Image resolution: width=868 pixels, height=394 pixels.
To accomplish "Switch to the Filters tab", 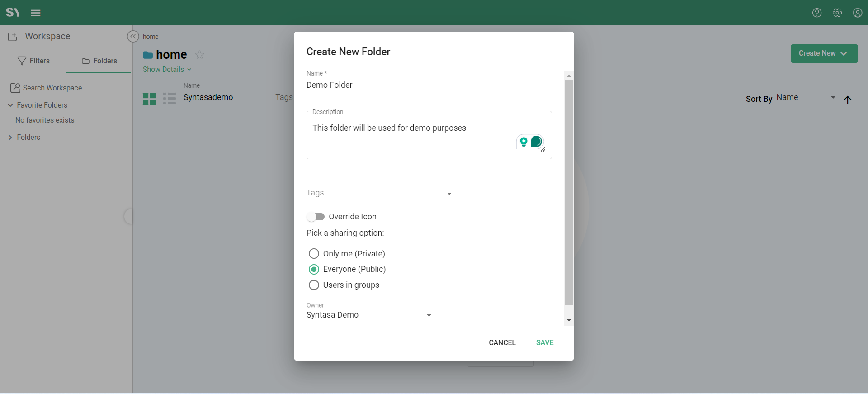I will (33, 61).
